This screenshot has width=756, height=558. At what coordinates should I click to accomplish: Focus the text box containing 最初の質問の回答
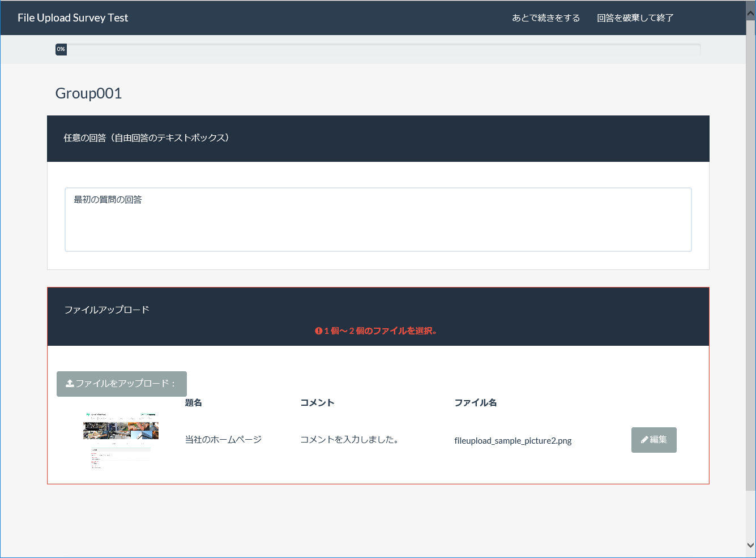378,220
